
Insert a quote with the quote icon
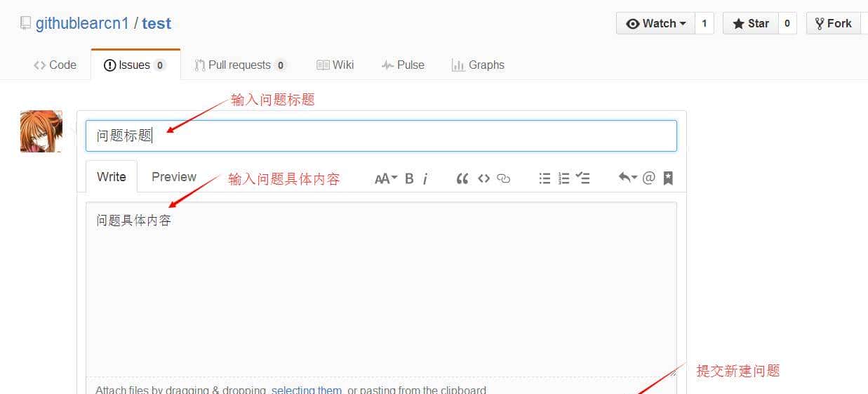462,178
